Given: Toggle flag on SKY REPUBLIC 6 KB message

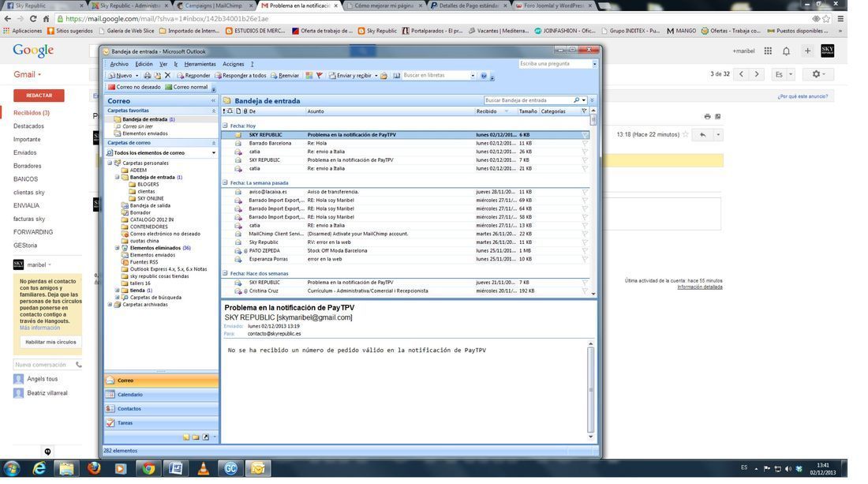Looking at the screenshot, I should pos(585,135).
